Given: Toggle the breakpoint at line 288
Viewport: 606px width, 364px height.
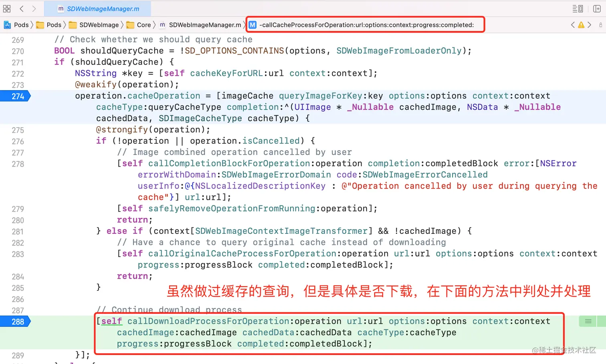Looking at the screenshot, I should pos(16,322).
